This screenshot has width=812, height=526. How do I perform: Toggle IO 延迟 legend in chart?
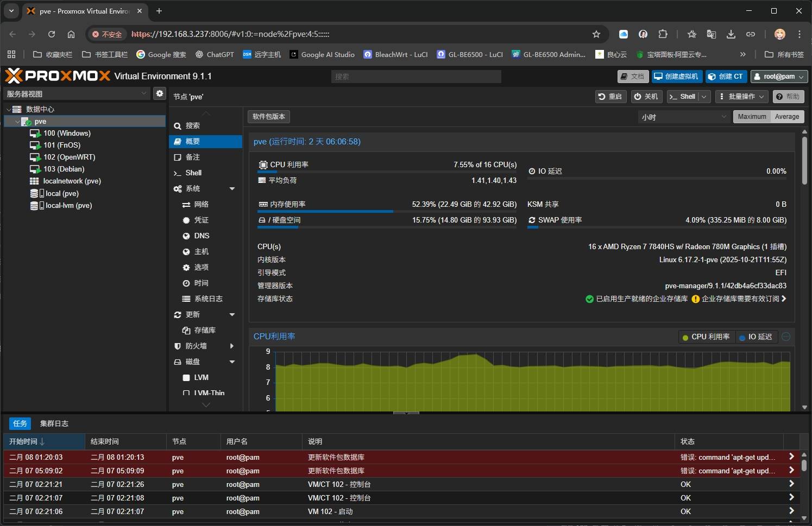pyautogui.click(x=758, y=337)
